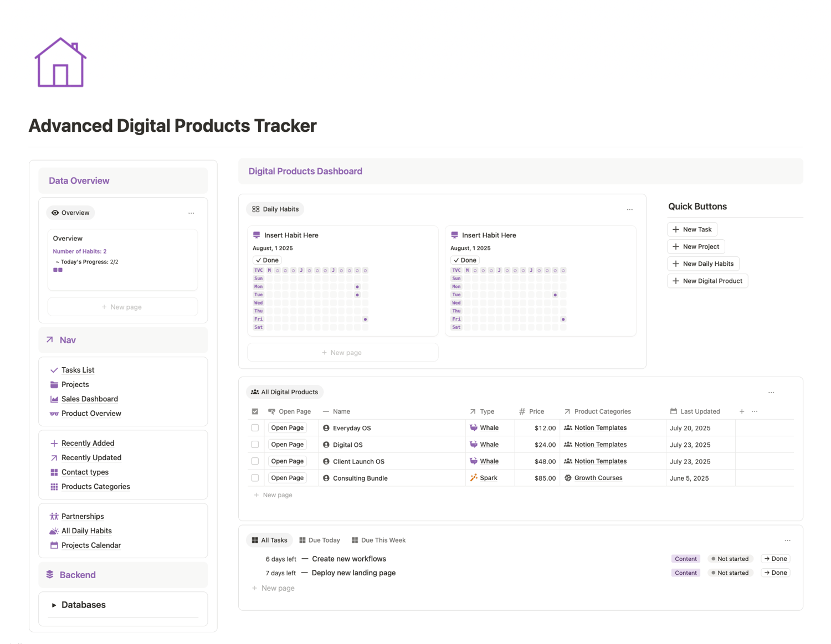This screenshot has height=644, width=831.
Task: Click the Partnerships people icon
Action: coord(54,517)
